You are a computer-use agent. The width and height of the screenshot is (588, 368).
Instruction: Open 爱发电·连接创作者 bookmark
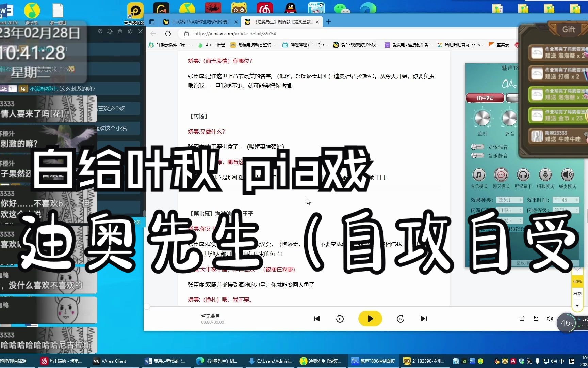pyautogui.click(x=408, y=45)
